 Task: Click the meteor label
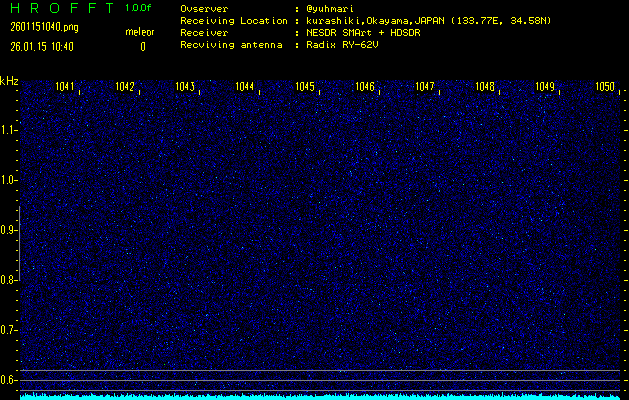140,33
